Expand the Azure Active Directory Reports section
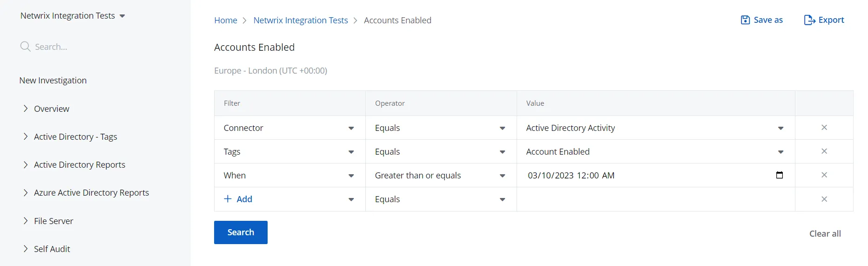This screenshot has height=266, width=868. [x=26, y=192]
